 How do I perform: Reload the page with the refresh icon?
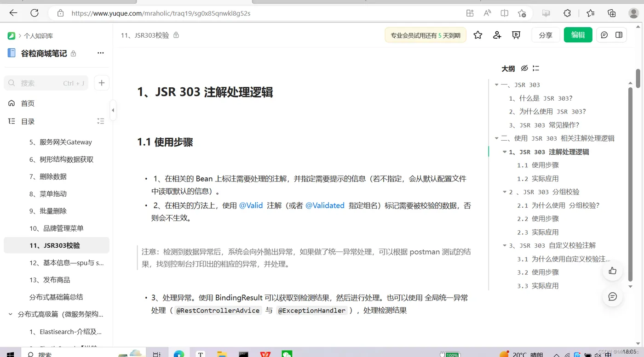click(x=34, y=13)
